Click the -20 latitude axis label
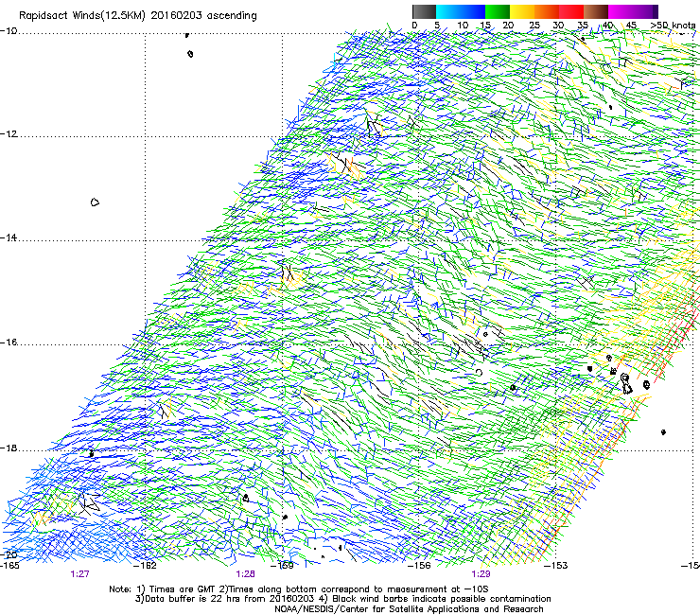 coord(9,554)
